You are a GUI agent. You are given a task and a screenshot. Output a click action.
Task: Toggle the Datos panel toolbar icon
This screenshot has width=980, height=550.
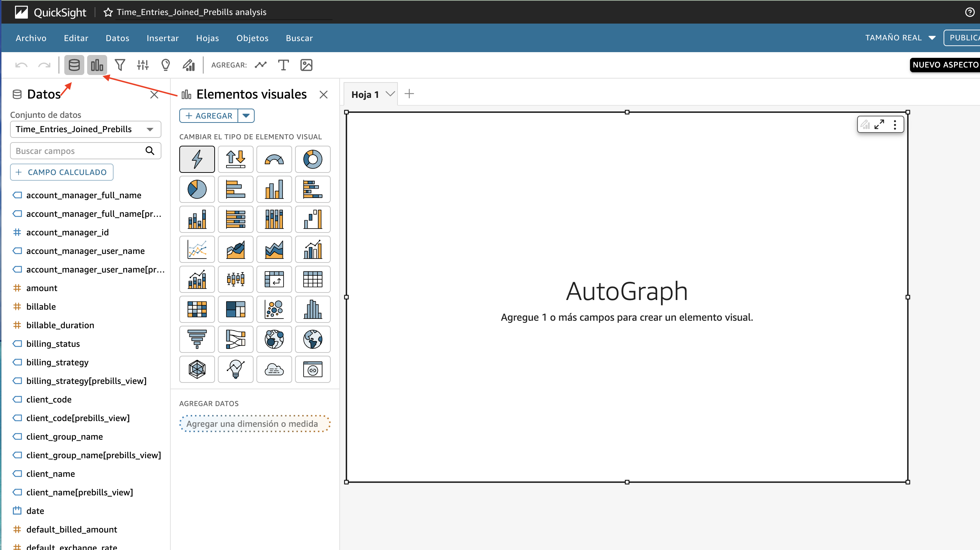pyautogui.click(x=74, y=65)
